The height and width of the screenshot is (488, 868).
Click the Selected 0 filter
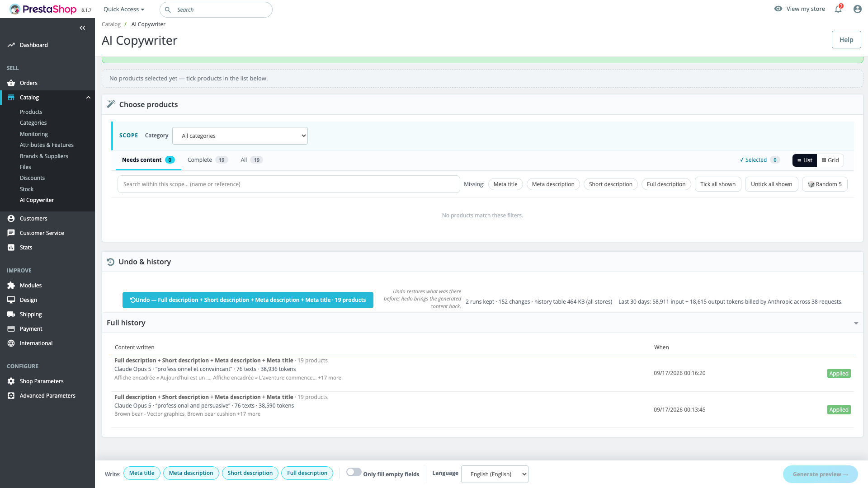pos(760,160)
